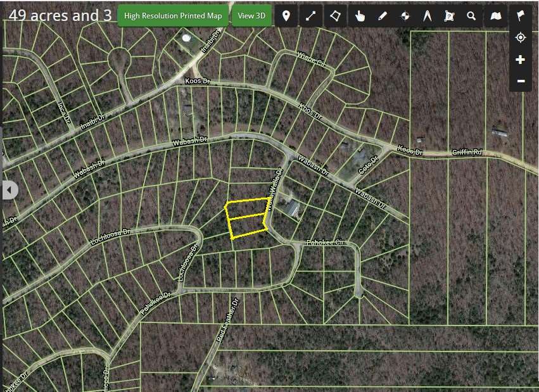The image size is (539, 392).
Task: Zoom in with the plus button
Action: coord(521,60)
